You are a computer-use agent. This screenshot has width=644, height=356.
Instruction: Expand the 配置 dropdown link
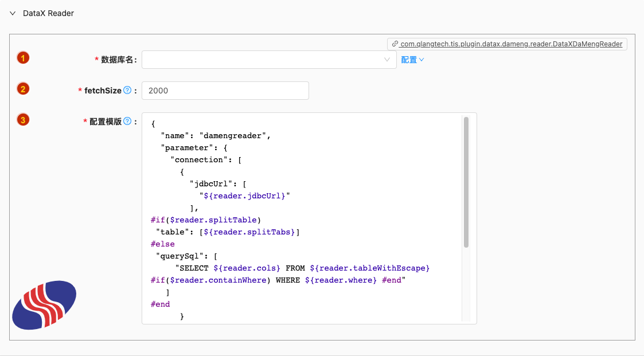[412, 60]
